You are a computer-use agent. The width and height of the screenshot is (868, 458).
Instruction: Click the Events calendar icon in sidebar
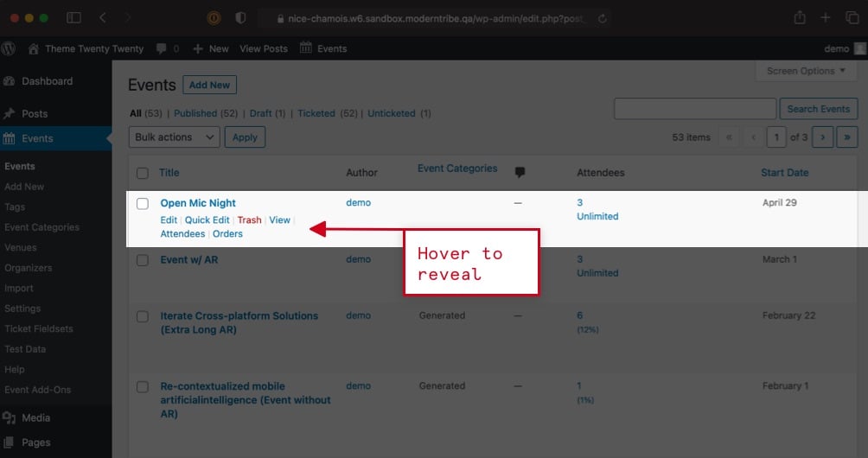click(x=9, y=138)
